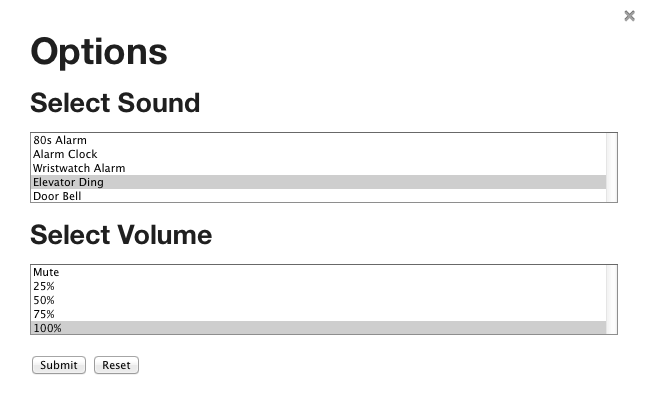Click the currently highlighted sound entry
Image resolution: width=646 pixels, height=403 pixels.
318,182
